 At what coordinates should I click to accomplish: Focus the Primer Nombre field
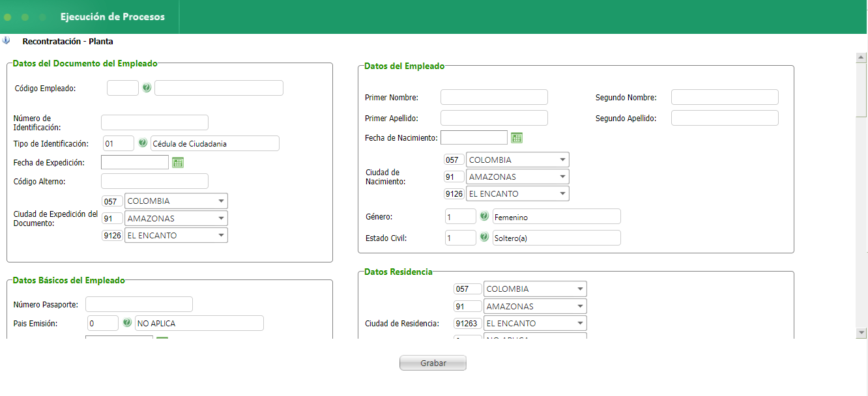click(494, 97)
